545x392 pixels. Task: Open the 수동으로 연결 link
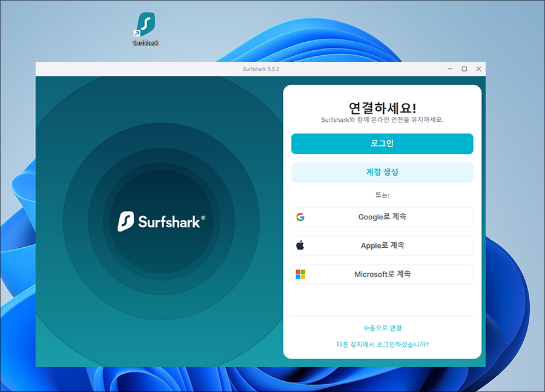click(382, 328)
